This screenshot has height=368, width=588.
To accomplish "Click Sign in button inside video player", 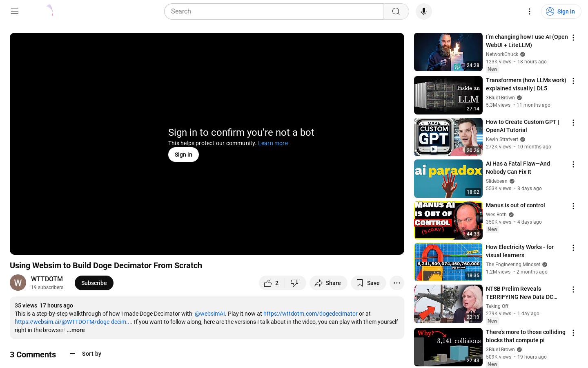I will tap(183, 155).
